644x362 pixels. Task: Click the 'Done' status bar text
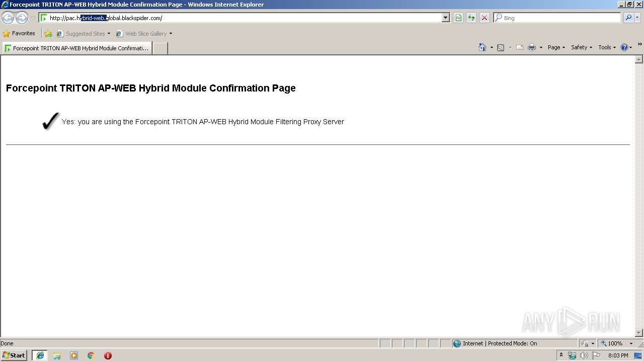pos(7,343)
